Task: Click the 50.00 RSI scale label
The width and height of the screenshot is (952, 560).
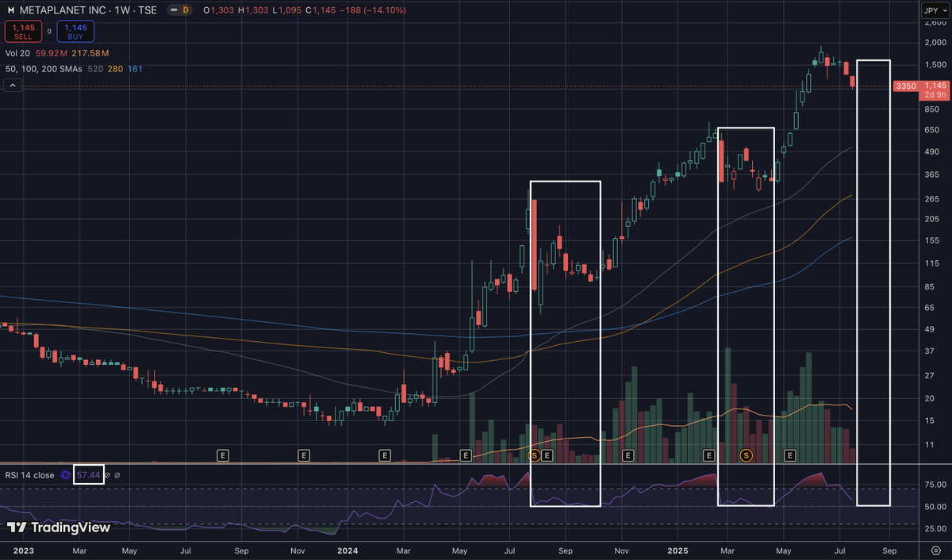Action: click(x=935, y=506)
